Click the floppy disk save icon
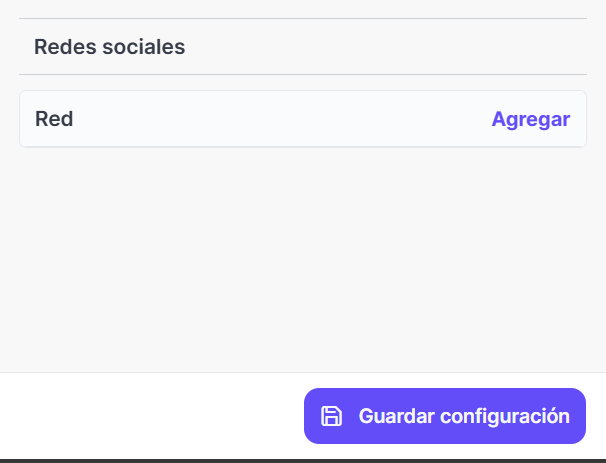The image size is (606, 463). 331,416
